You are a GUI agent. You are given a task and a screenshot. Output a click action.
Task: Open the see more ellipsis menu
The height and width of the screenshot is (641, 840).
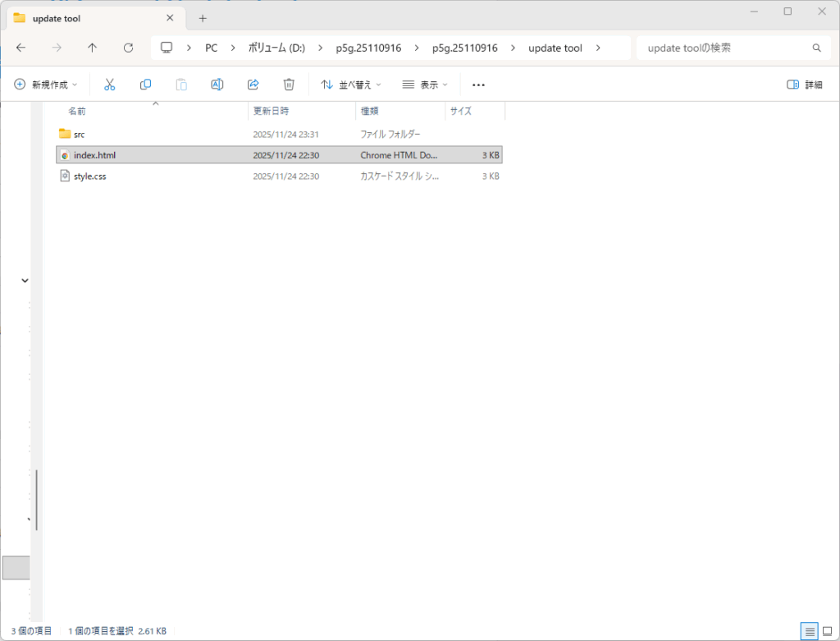(479, 85)
